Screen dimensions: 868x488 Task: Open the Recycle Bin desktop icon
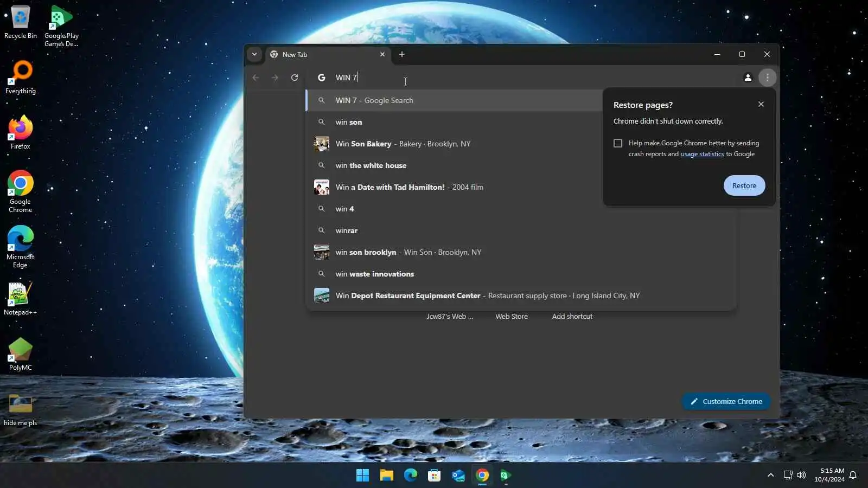[21, 23]
